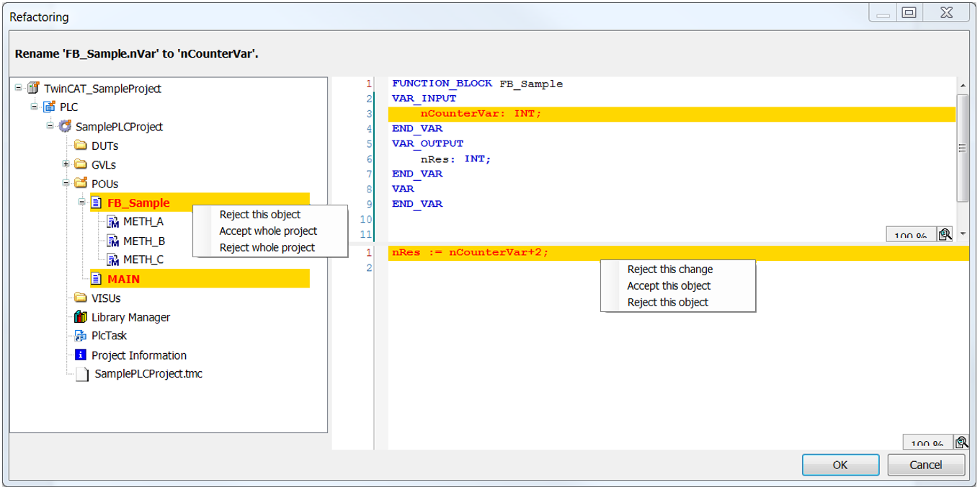Click the Cancel button
The height and width of the screenshot is (490, 980).
pos(926,465)
